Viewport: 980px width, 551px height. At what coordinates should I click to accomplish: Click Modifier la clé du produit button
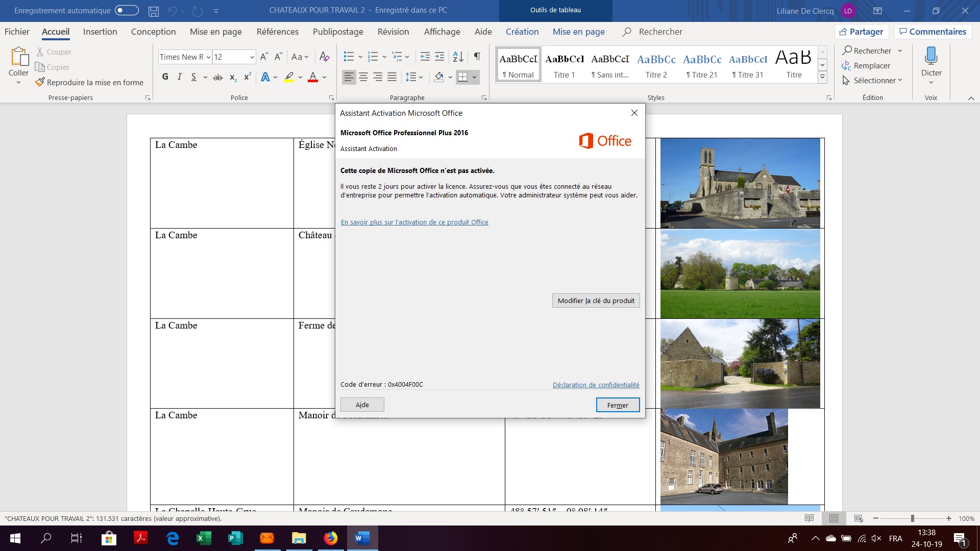(596, 300)
